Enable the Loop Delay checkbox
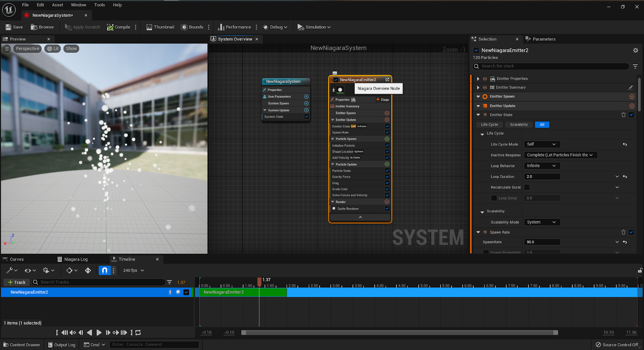 494,198
